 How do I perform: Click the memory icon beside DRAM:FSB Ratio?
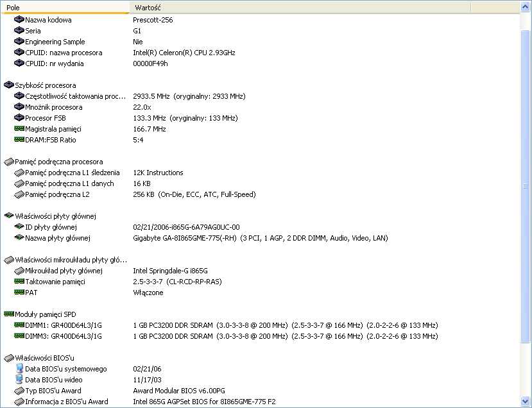tap(19, 139)
